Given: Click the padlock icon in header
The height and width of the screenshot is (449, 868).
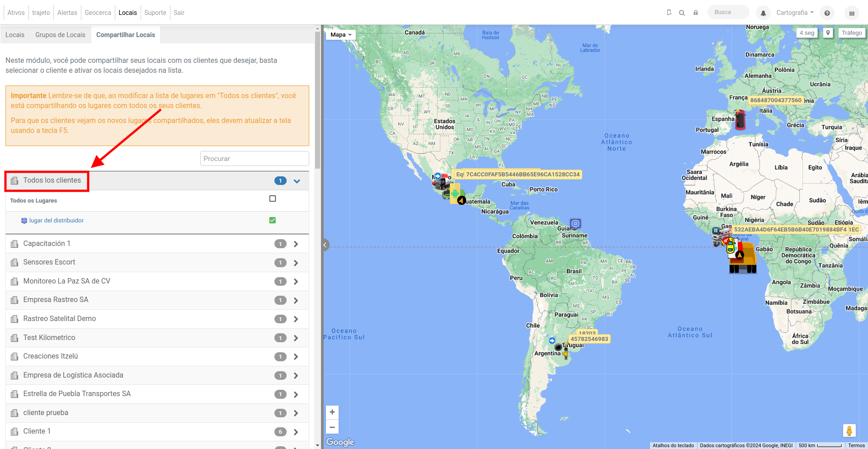Looking at the screenshot, I should [x=696, y=13].
